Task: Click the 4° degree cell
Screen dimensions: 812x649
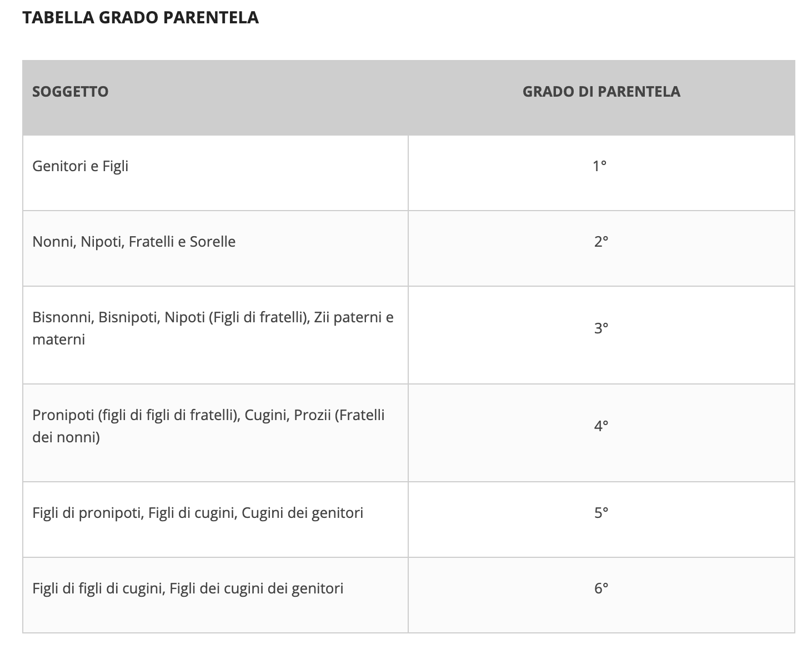Action: (602, 433)
